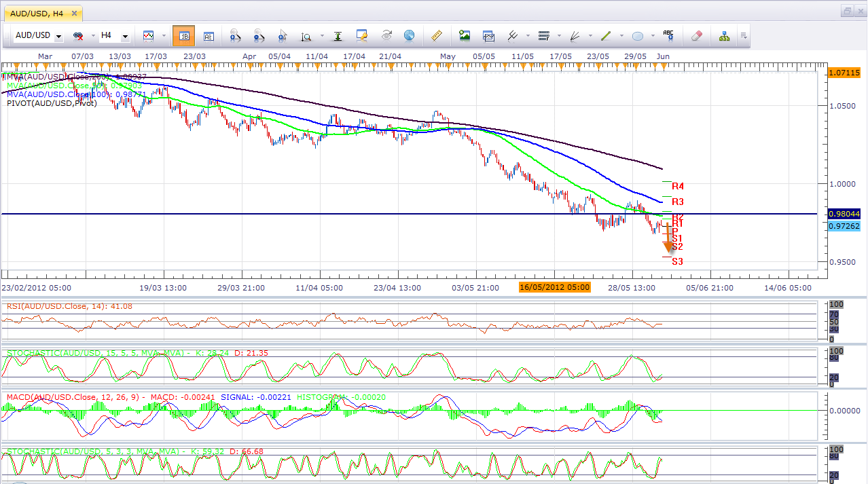Click the chart template window icon
Viewport: 868px width, 484px height.
pyautogui.click(x=488, y=35)
